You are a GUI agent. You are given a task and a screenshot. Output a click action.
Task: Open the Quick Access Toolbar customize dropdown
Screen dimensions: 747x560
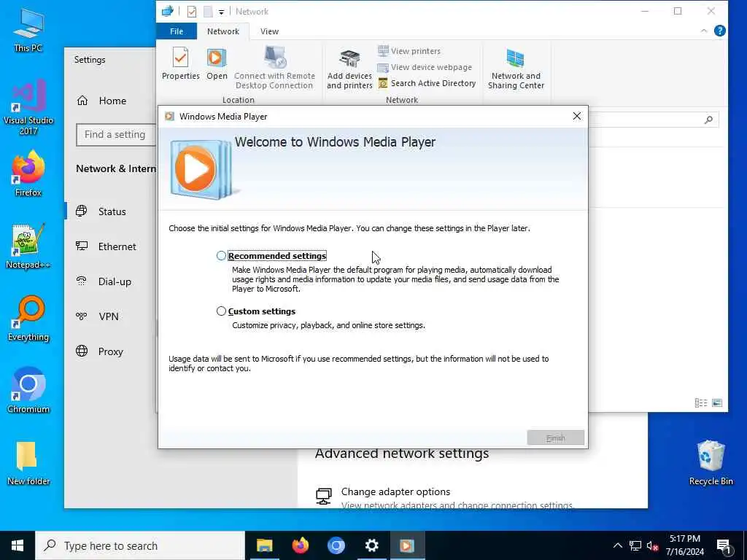pyautogui.click(x=221, y=12)
